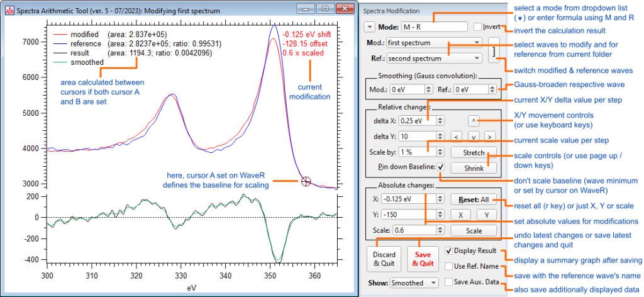Screen dimensions: 644x297
Task: Click the delta X stepper arrows
Action: click(440, 121)
